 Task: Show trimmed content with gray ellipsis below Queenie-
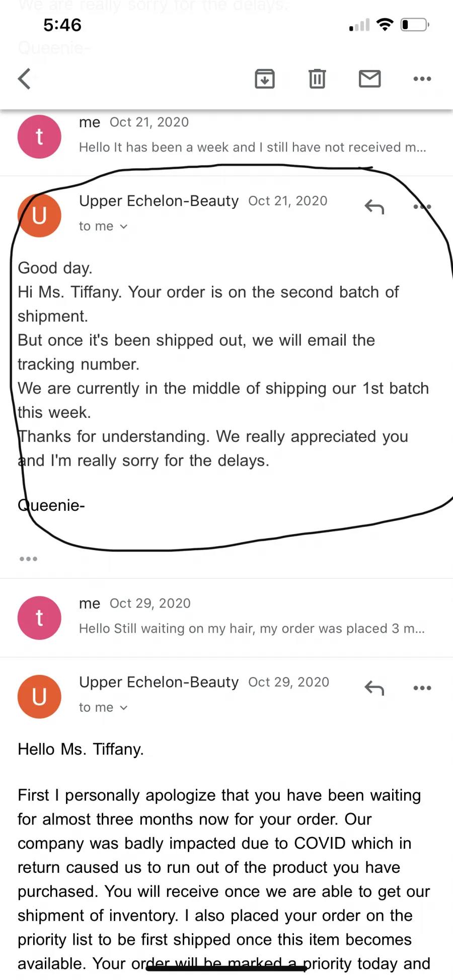click(28, 559)
